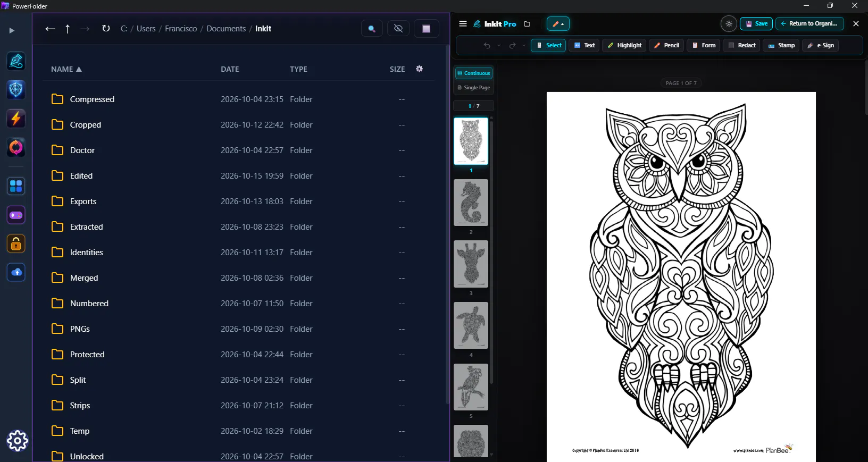Expand the sidebar with the play arrow

[12, 31]
